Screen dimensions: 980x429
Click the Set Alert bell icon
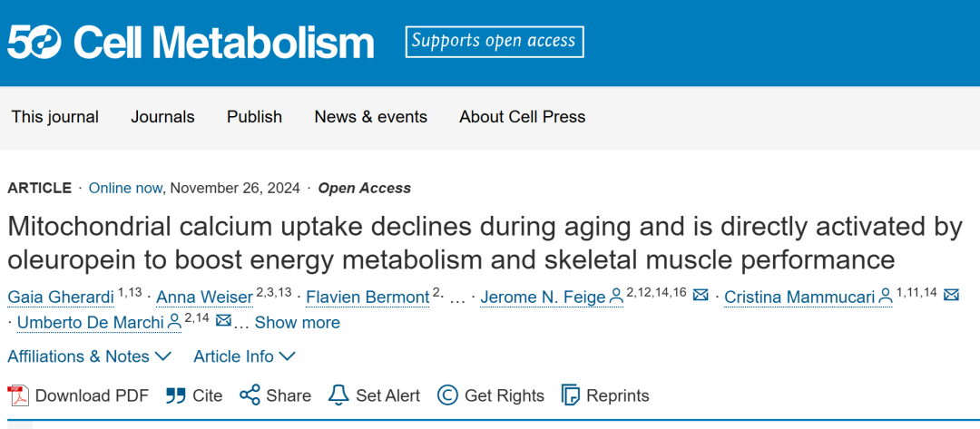338,395
